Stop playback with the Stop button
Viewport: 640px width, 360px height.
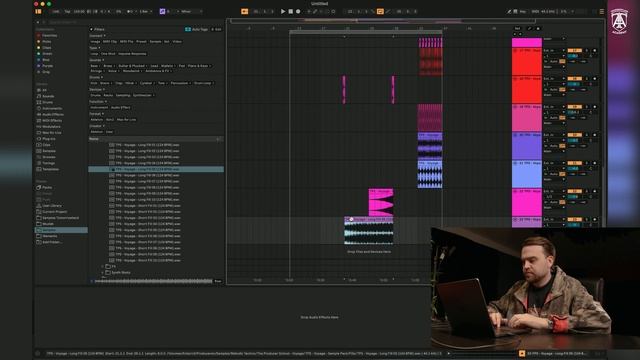coord(291,11)
